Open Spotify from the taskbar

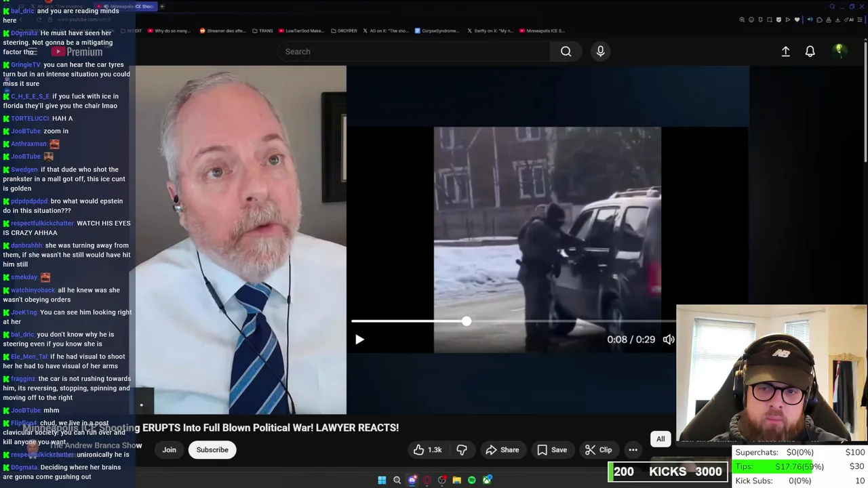(471, 480)
